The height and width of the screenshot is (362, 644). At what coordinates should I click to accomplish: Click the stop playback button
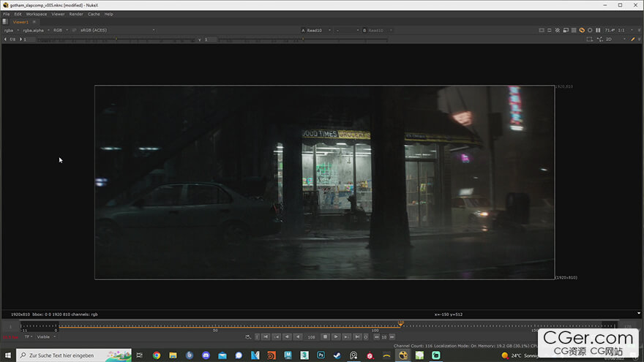(325, 337)
